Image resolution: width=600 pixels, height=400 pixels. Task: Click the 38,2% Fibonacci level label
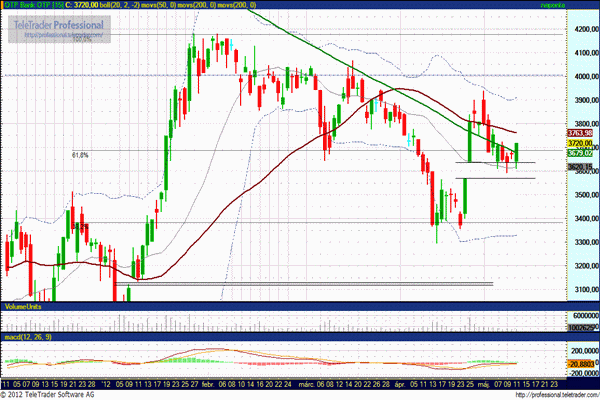click(81, 227)
